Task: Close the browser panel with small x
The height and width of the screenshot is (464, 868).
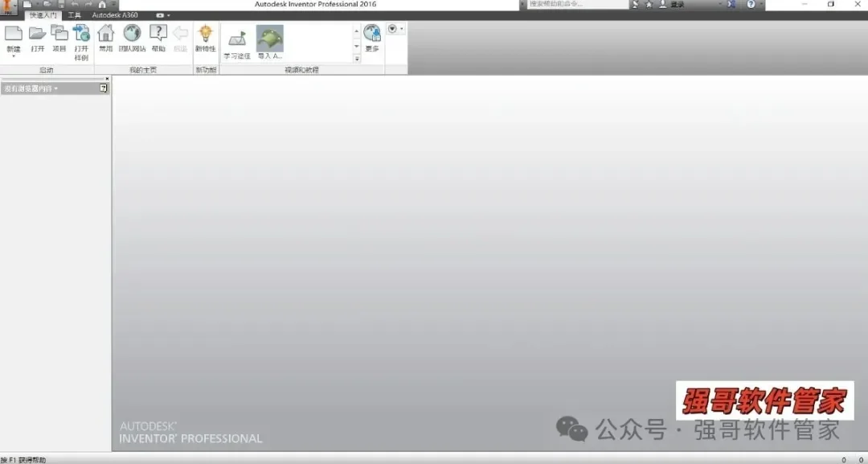Action: [x=108, y=79]
